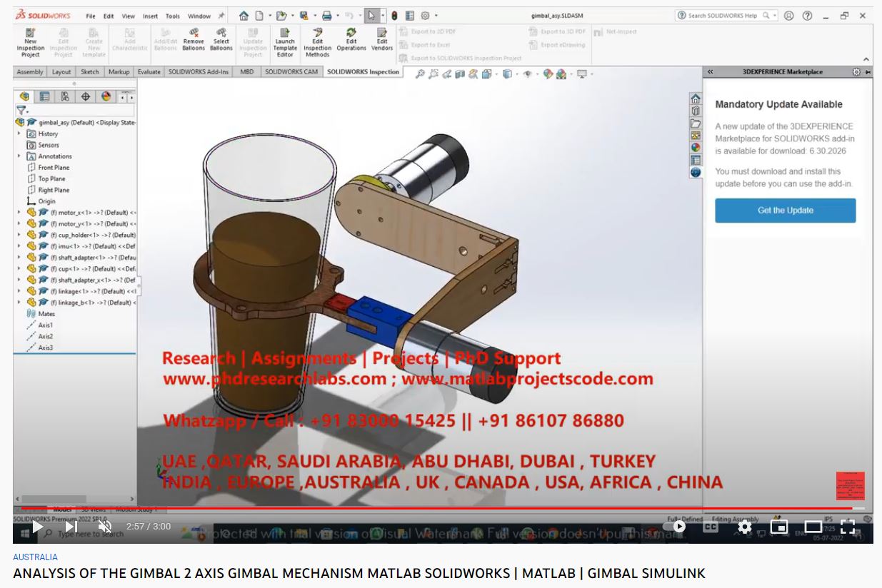Select PropertyManager tab icon

(44, 96)
